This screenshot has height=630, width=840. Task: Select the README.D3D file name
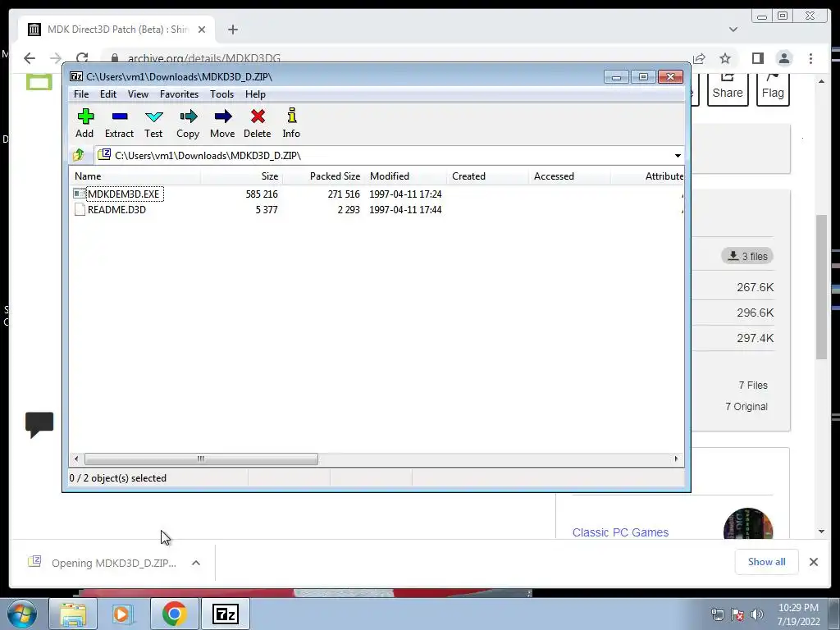click(116, 209)
